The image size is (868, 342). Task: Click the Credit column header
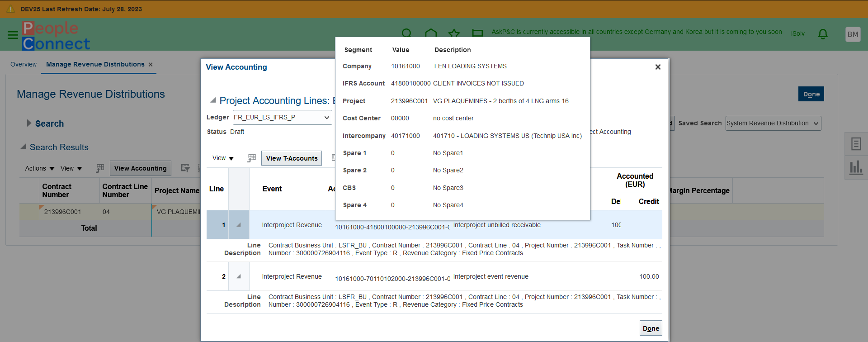coord(649,201)
